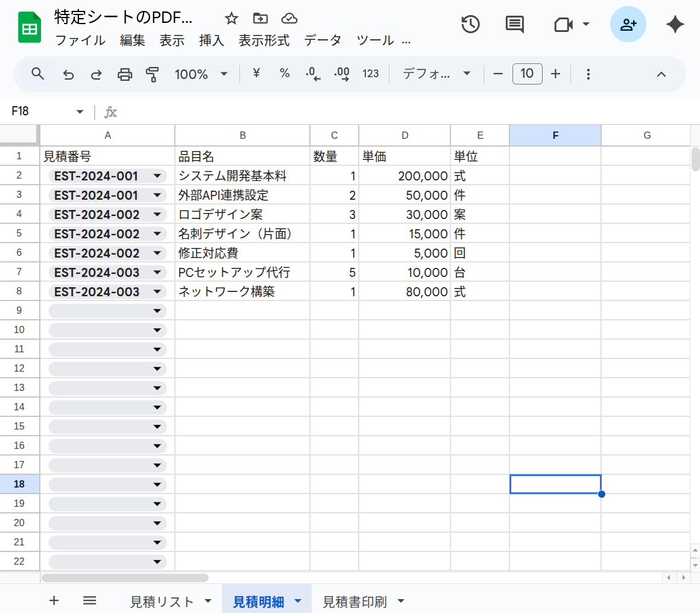This screenshot has height=613, width=700.
Task: Open 見積明細 sheet tab menu arrow
Action: (x=298, y=601)
